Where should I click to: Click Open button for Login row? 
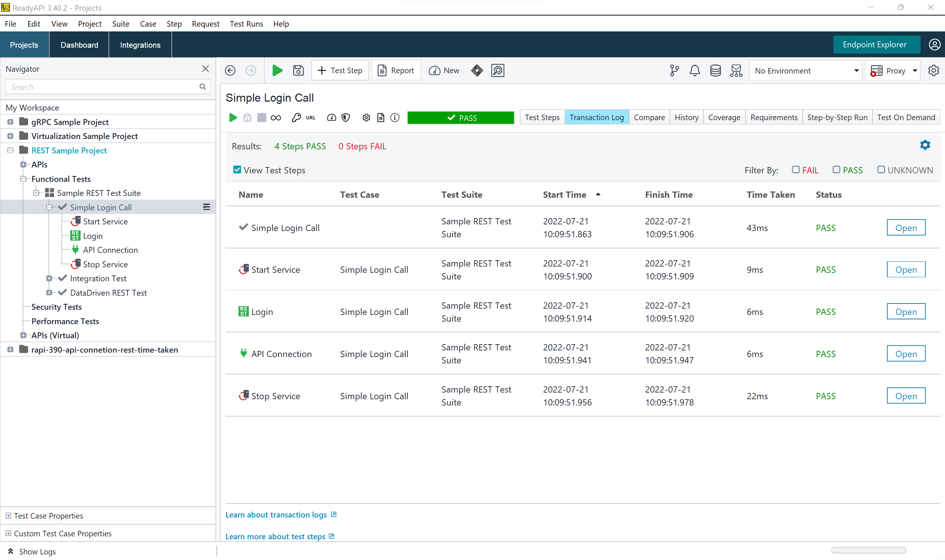coord(906,312)
